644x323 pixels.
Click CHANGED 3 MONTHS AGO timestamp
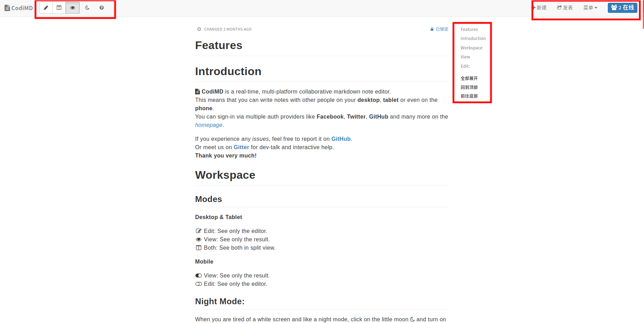point(228,30)
